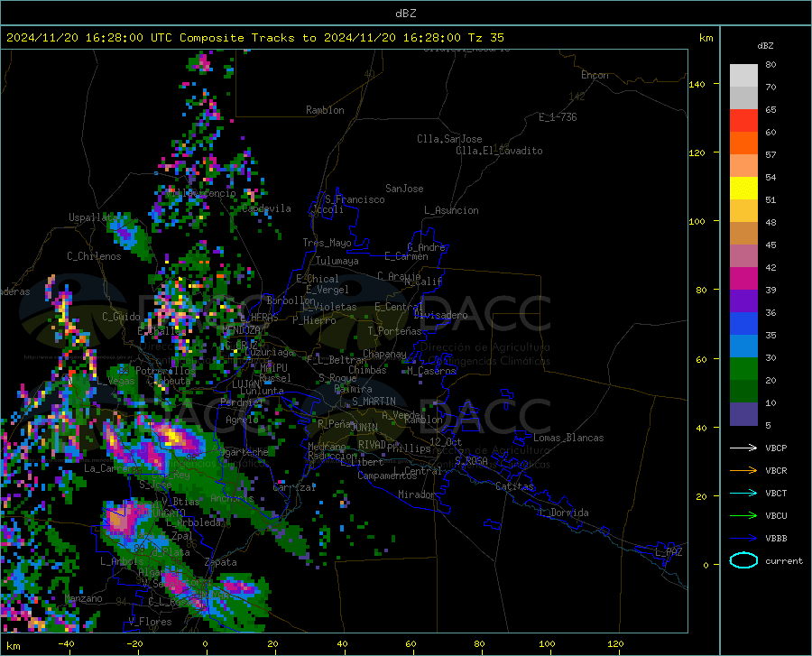Click the 'Uspallata' place label

93,217
